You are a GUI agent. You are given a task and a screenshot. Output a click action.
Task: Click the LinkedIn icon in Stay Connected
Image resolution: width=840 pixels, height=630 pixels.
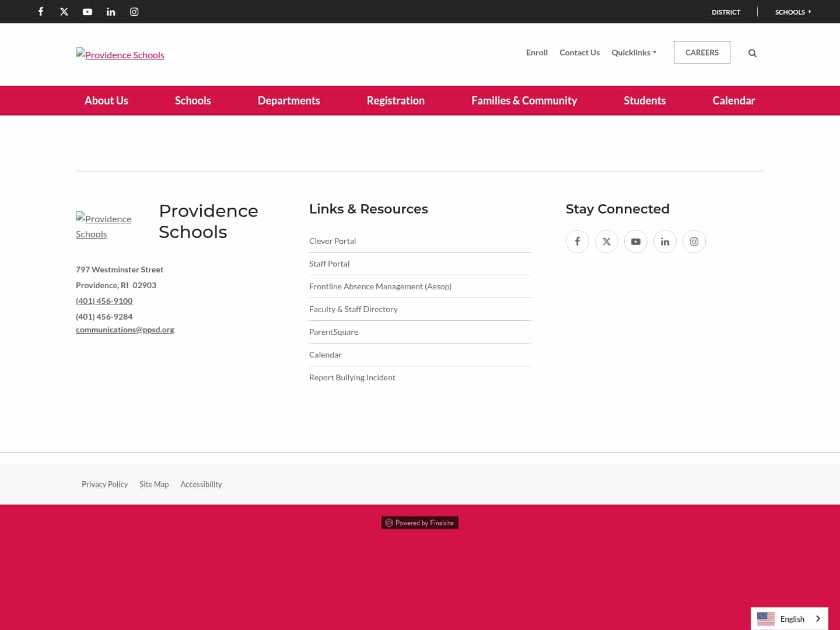coord(664,241)
